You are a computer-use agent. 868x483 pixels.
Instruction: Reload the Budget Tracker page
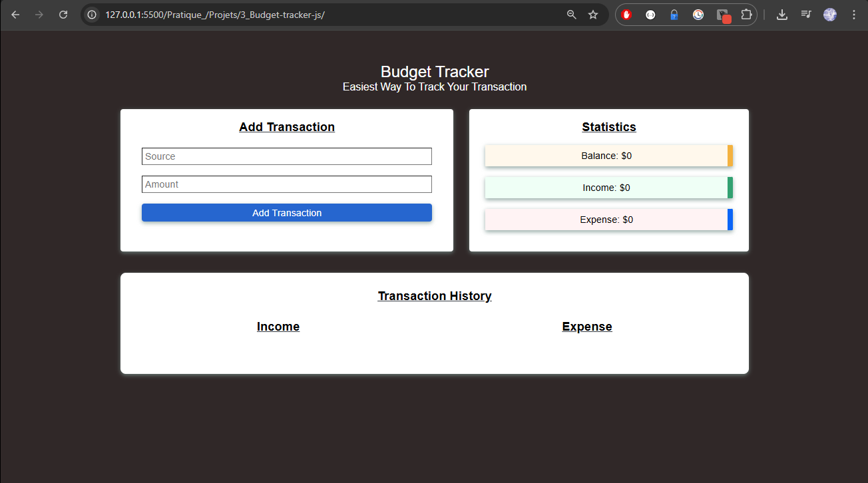pos(63,15)
